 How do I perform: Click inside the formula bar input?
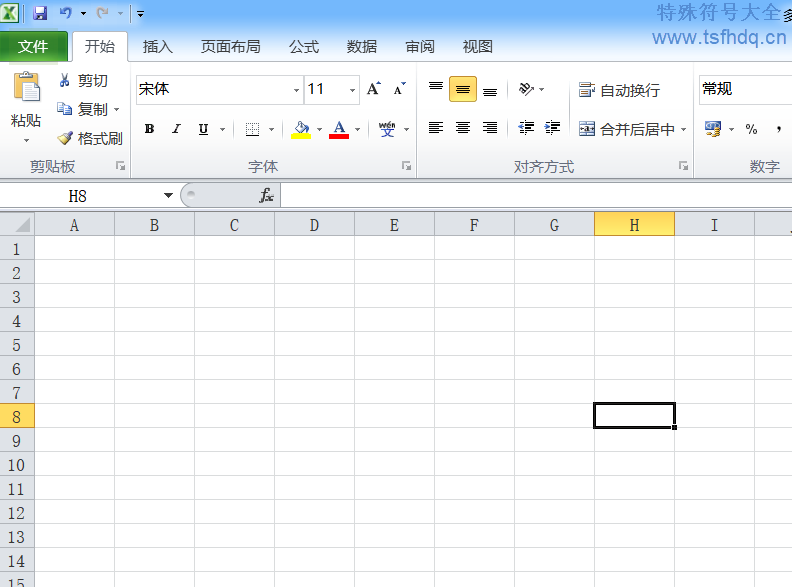tap(536, 195)
